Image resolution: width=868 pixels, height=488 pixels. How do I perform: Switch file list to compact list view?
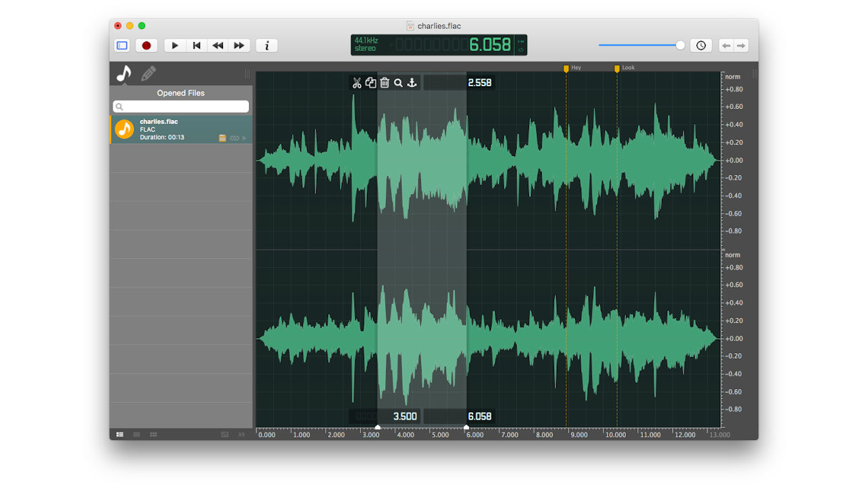point(137,434)
